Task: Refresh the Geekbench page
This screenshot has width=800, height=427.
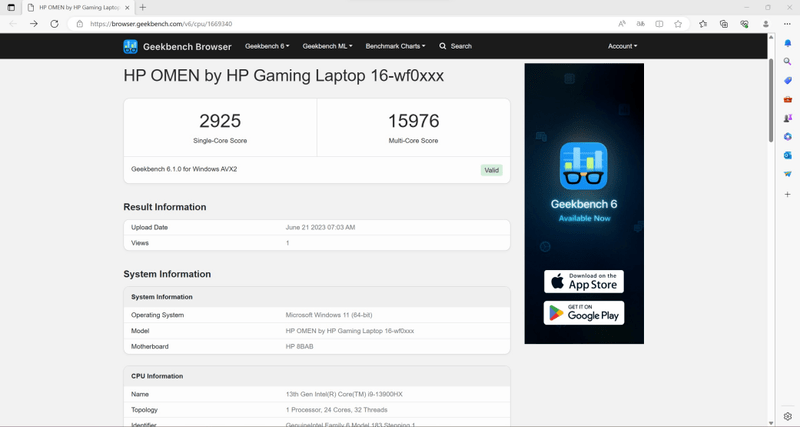Action: click(x=54, y=24)
